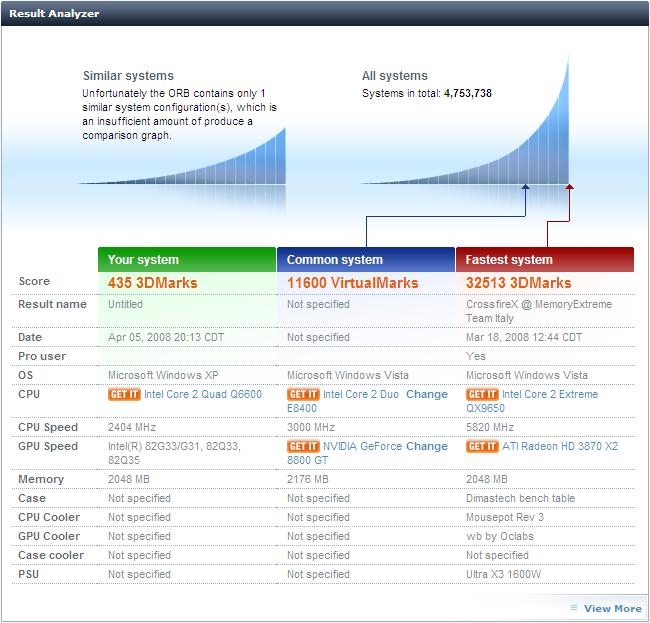Viewport: 650px width, 623px height.
Task: Select the Fastest system column header
Action: tap(545, 259)
